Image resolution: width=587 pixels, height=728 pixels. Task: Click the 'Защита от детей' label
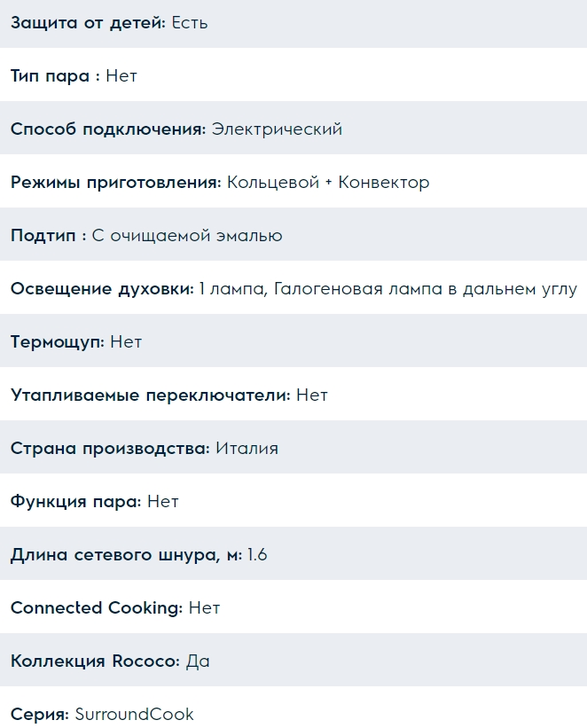pos(88,23)
